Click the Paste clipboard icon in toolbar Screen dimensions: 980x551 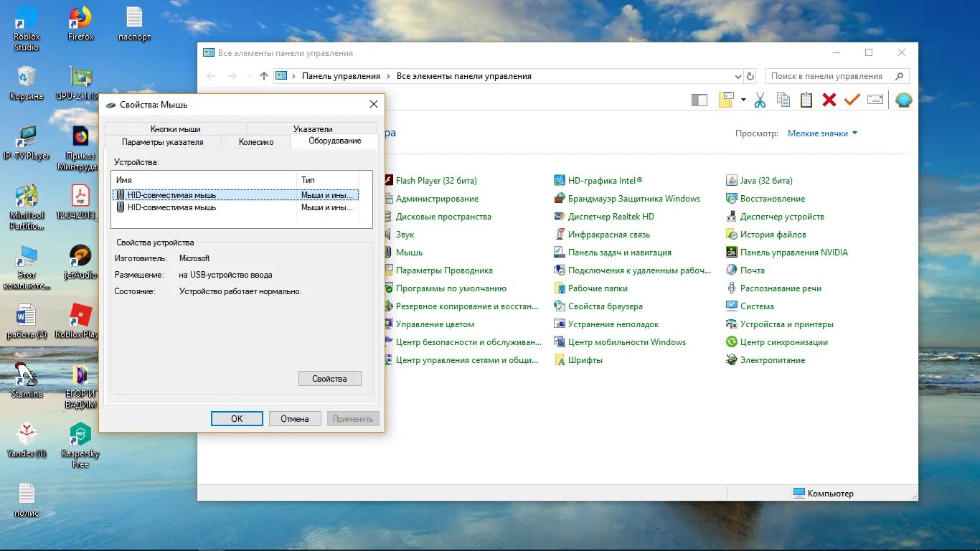coord(805,99)
